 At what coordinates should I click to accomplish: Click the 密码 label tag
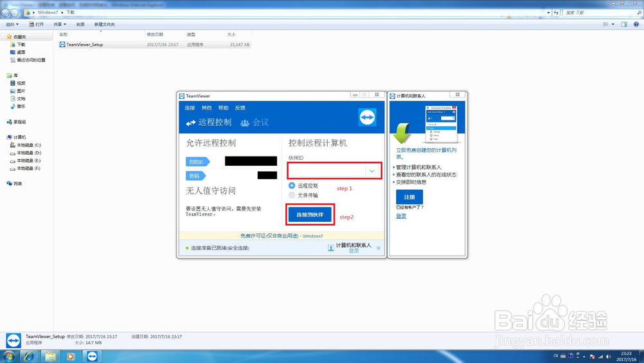click(196, 176)
